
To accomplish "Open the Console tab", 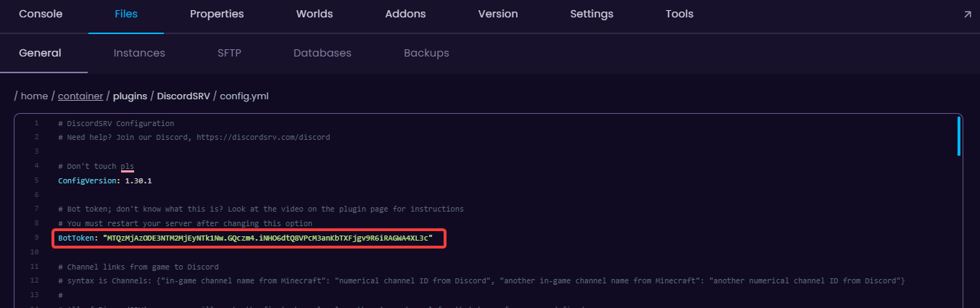I will click(x=41, y=14).
